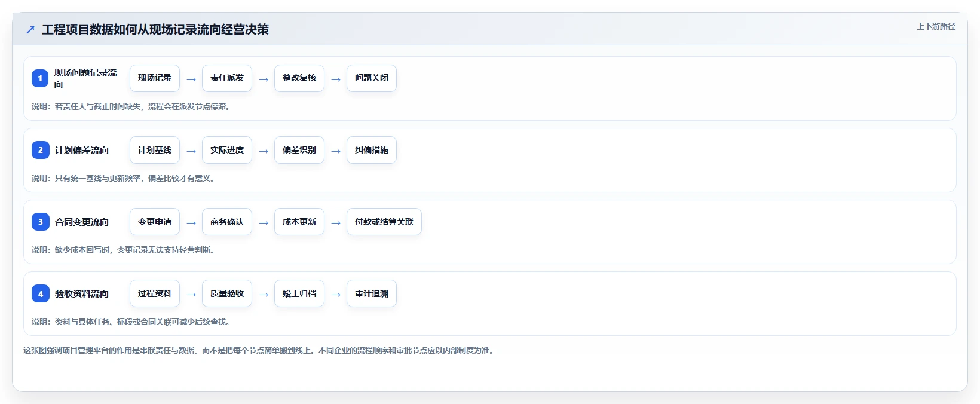Screen dimensions: 980x404
Task: Select the 质量验收 node
Action: click(x=227, y=293)
